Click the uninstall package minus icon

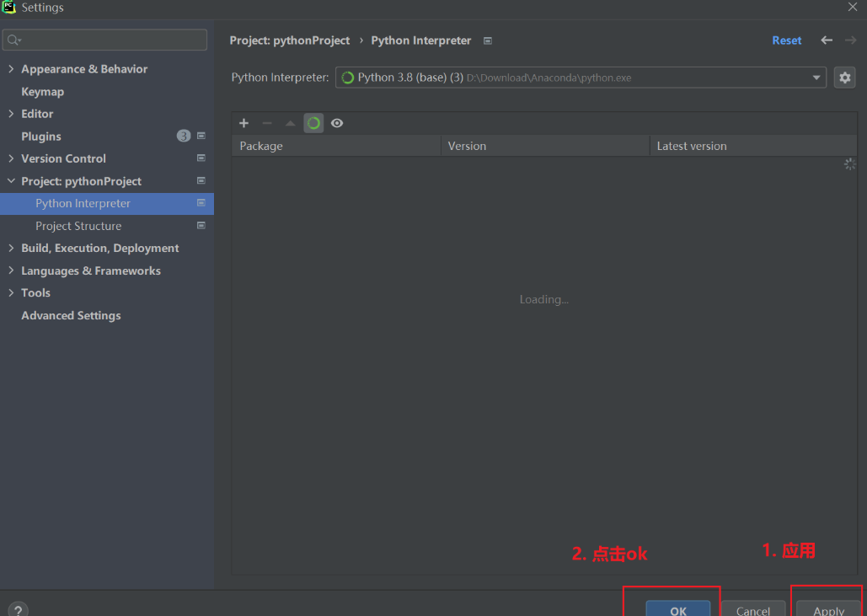267,122
